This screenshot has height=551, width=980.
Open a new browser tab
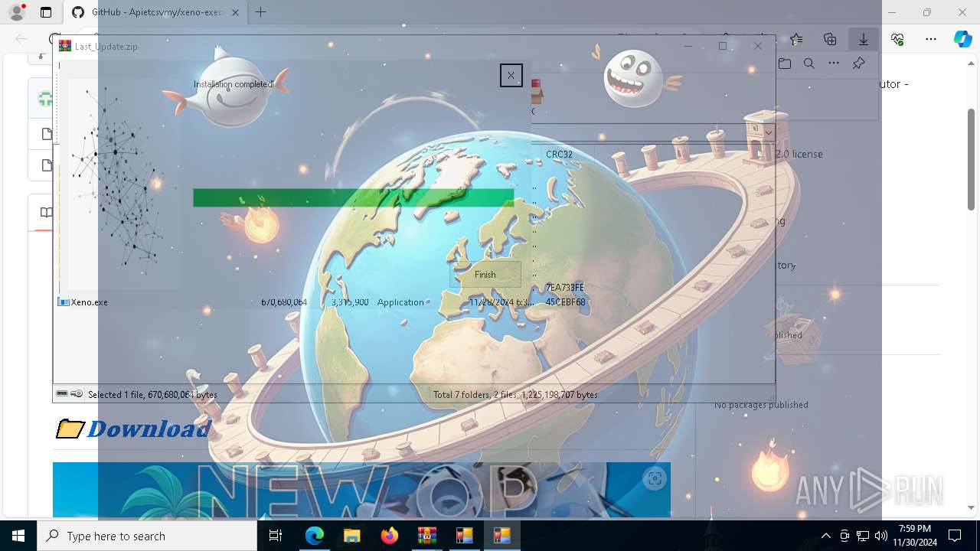(x=261, y=12)
